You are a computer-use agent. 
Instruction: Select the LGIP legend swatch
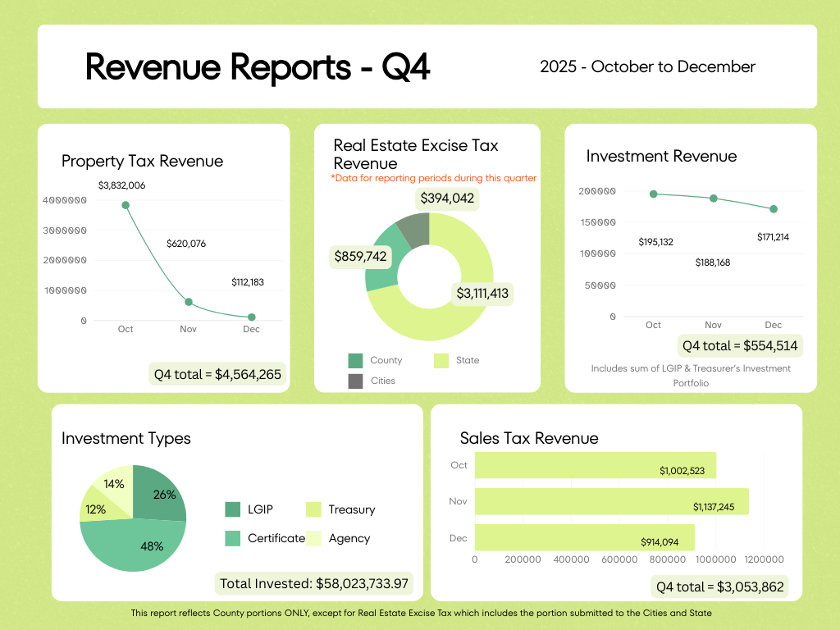click(x=233, y=509)
